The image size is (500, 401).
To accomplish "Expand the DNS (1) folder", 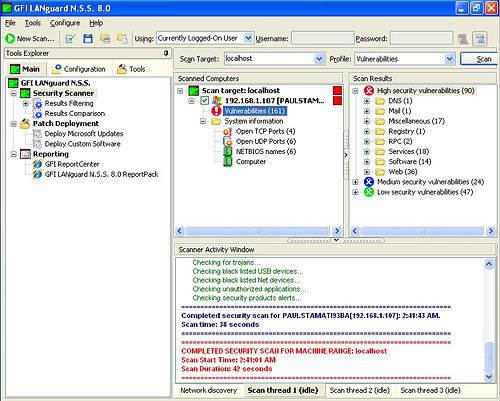I will pyautogui.click(x=367, y=101).
